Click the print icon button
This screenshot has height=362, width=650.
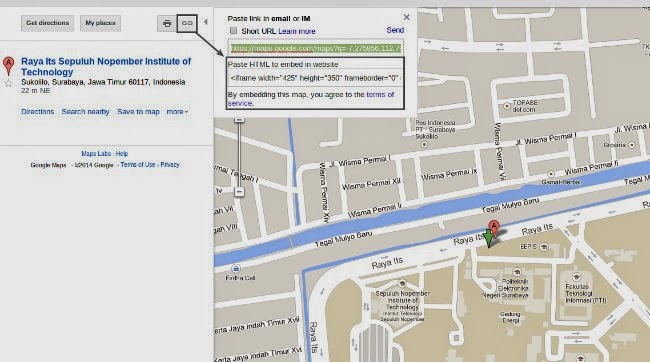pyautogui.click(x=167, y=23)
